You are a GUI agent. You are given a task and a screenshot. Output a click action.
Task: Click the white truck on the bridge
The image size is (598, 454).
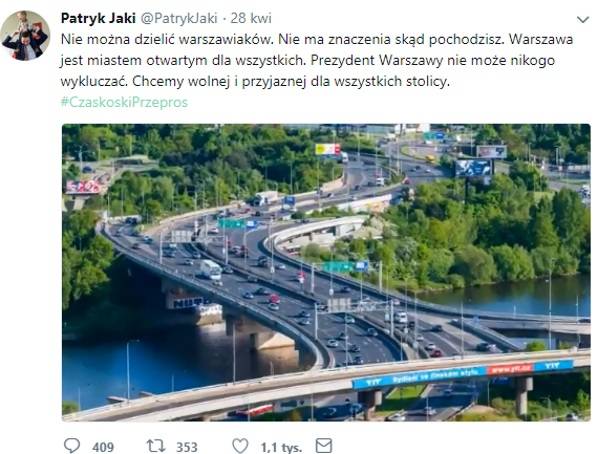[210, 269]
